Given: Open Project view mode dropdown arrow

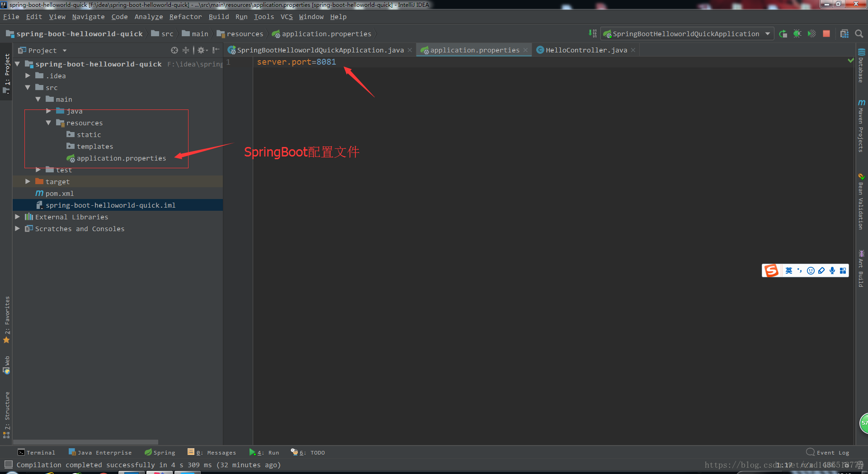Looking at the screenshot, I should point(65,51).
